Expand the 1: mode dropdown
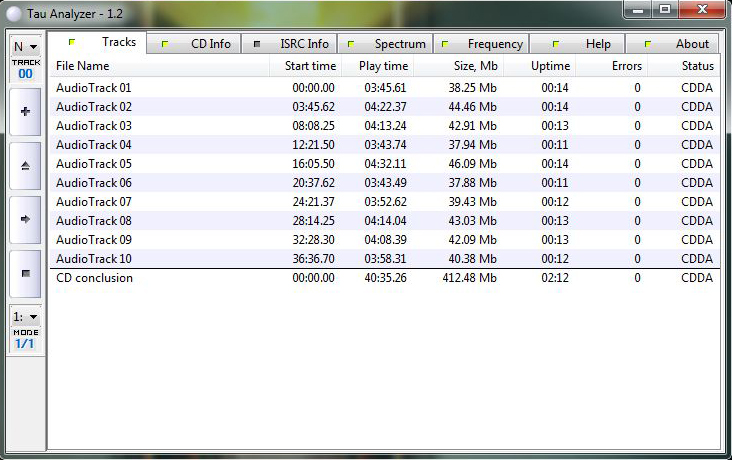The height and width of the screenshot is (460, 732). coord(25,317)
